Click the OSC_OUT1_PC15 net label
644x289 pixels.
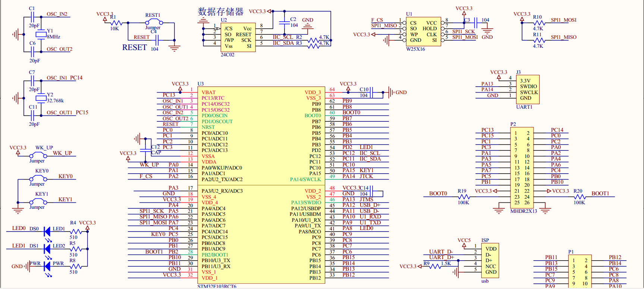pos(67,112)
